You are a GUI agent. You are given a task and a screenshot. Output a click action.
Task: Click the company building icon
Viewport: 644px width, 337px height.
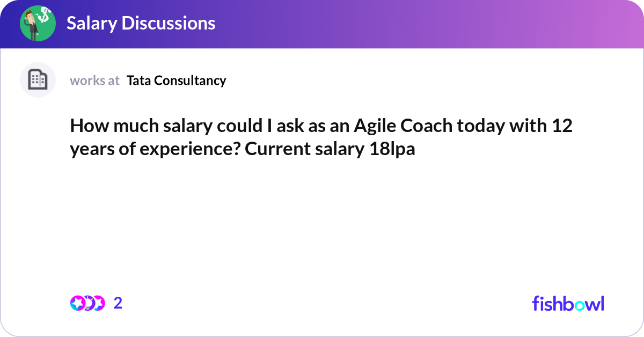pos(38,80)
